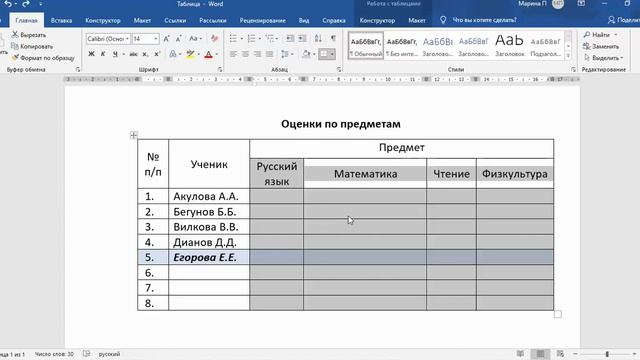Align text right

[257, 54]
